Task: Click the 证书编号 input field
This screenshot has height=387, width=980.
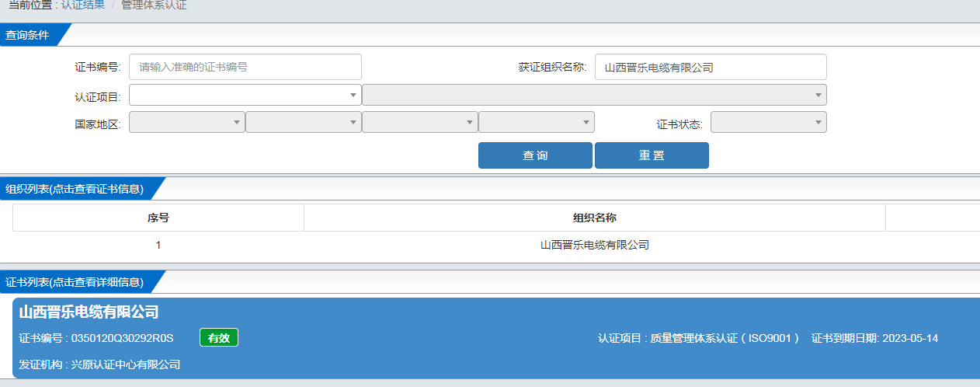Action: [245, 67]
